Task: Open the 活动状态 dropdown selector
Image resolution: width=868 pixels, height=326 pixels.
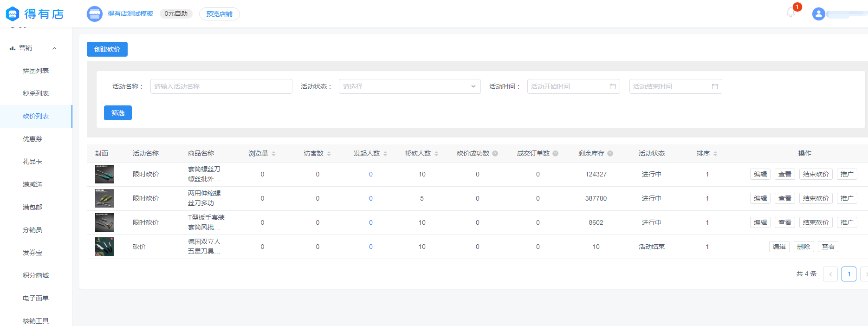Action: 409,86
